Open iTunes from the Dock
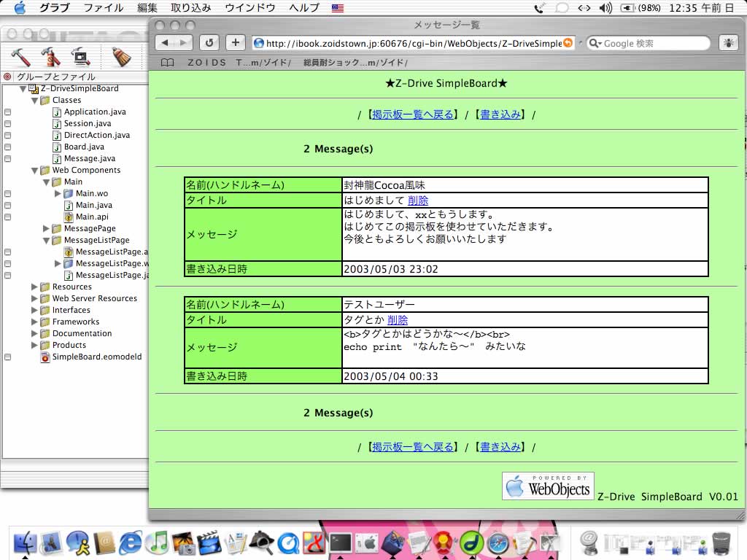Screen dimensions: 747x560 click(x=157, y=542)
